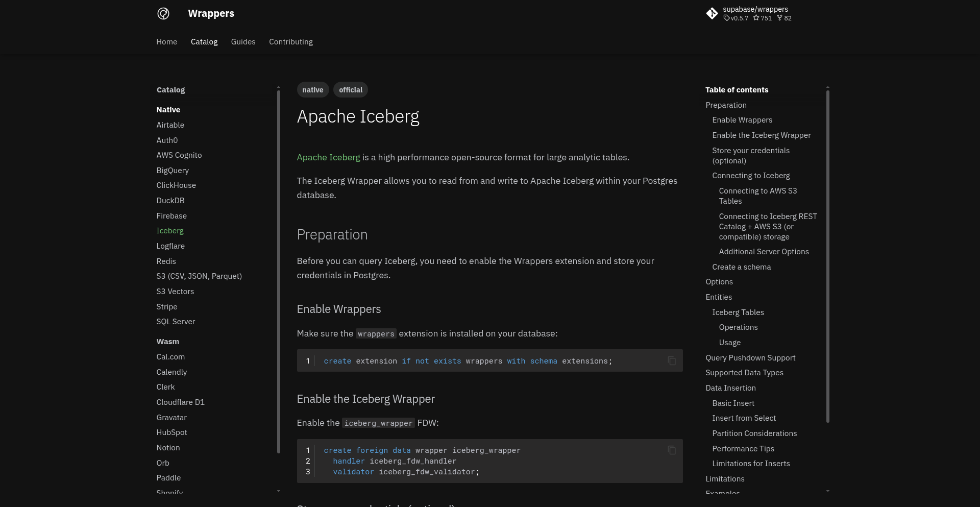Navigate to Connecting to AWS S3 Tables
Image resolution: width=980 pixels, height=507 pixels.
[758, 196]
